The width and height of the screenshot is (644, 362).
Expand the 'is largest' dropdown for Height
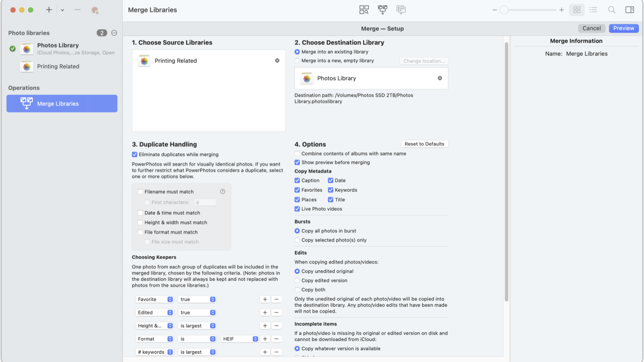(197, 326)
